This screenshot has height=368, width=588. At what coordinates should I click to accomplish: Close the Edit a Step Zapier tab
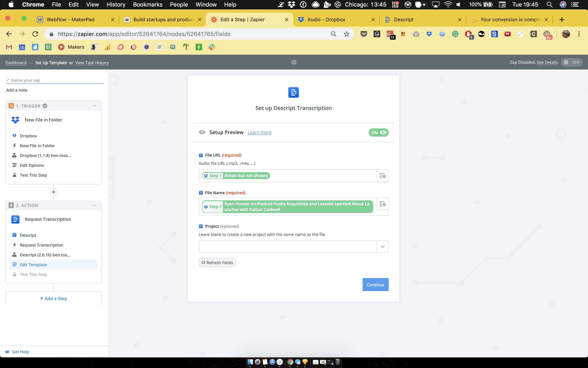click(286, 20)
